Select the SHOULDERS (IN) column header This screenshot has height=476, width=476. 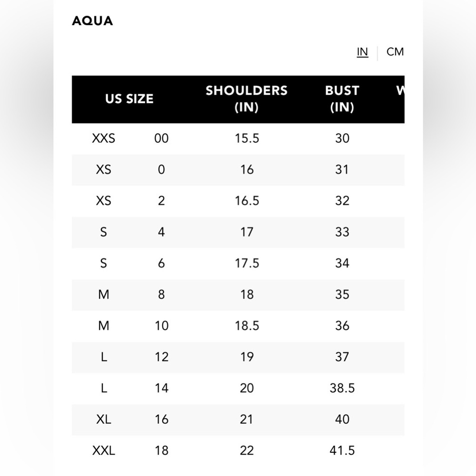(x=247, y=99)
